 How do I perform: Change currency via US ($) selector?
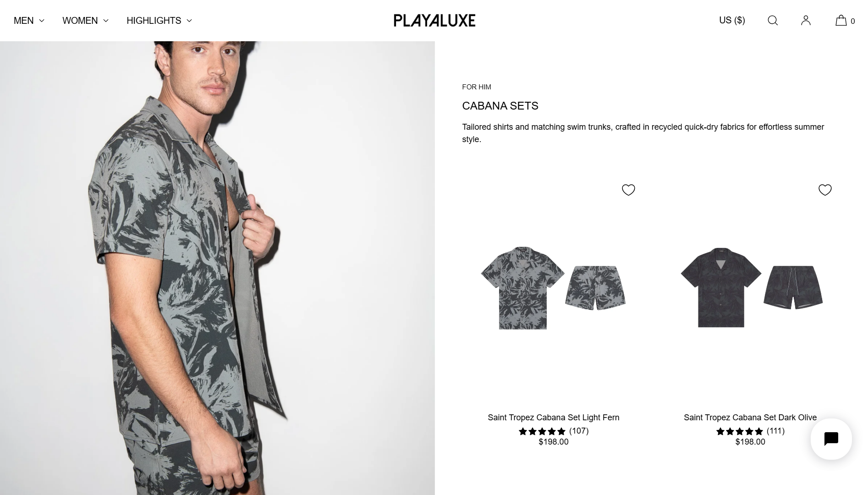pyautogui.click(x=732, y=20)
